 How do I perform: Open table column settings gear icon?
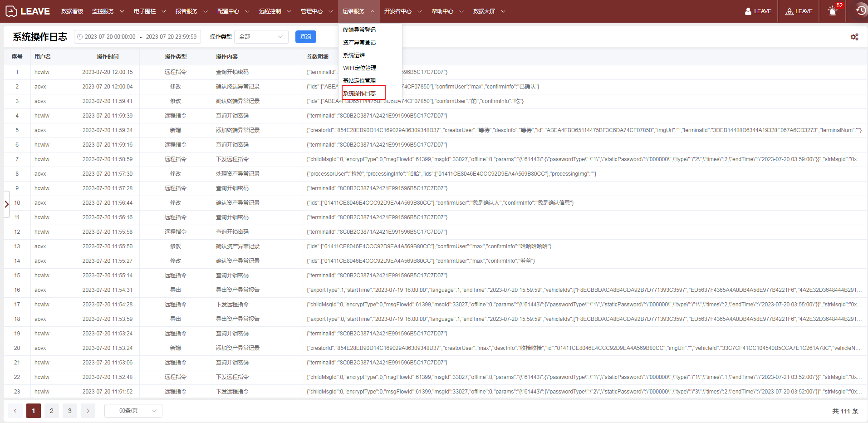[x=854, y=37]
